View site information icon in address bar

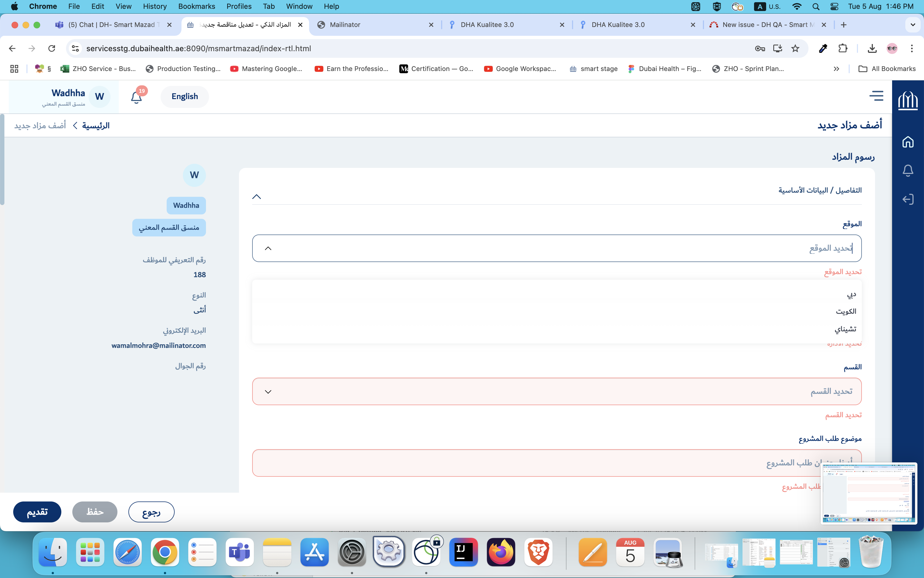(x=75, y=48)
